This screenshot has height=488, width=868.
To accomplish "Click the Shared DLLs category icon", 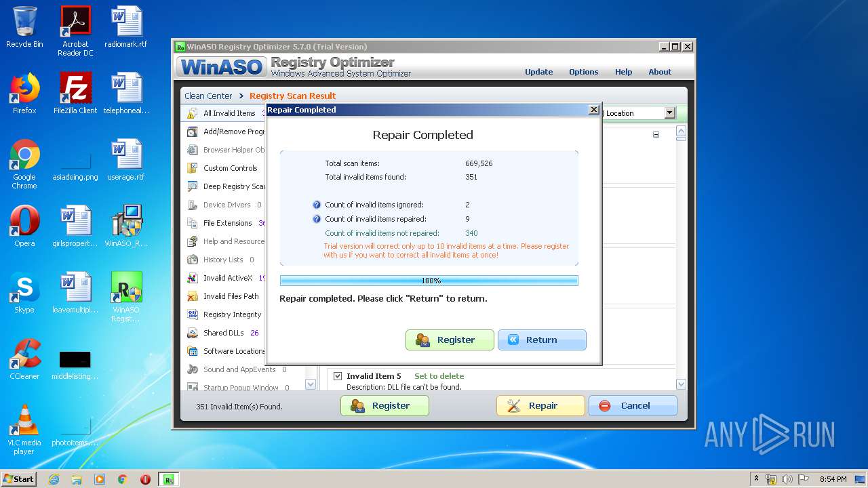I will click(x=192, y=333).
